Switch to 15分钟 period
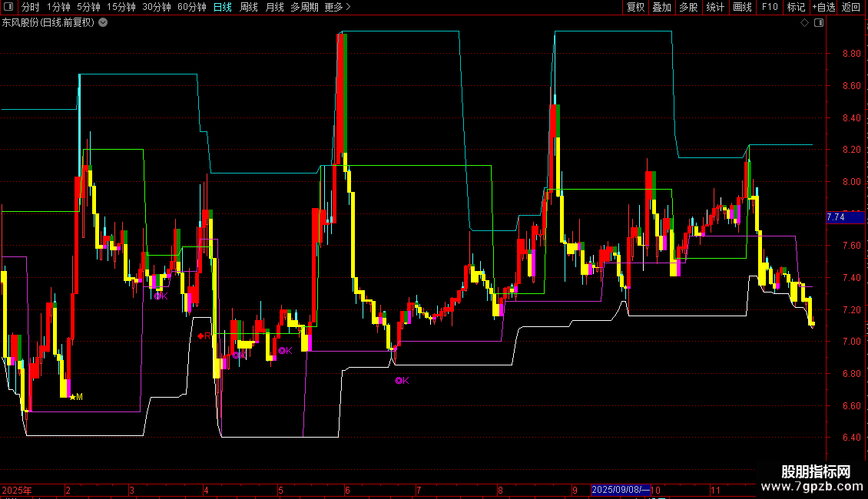 121,7
